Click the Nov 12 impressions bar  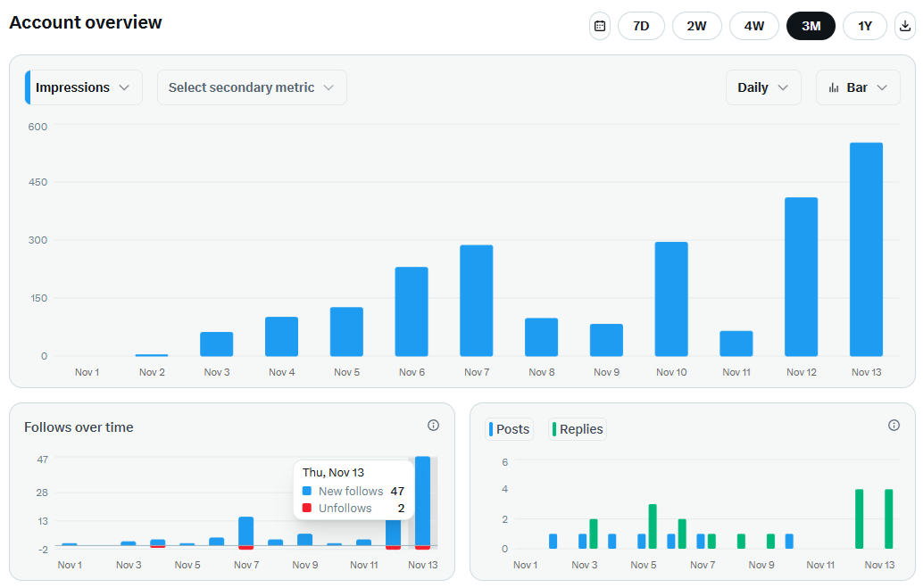pos(801,277)
